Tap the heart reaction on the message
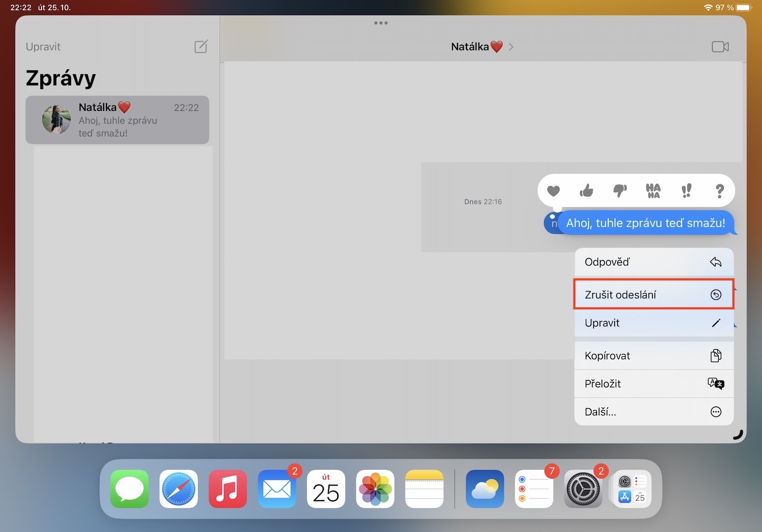762x532 pixels. (553, 191)
